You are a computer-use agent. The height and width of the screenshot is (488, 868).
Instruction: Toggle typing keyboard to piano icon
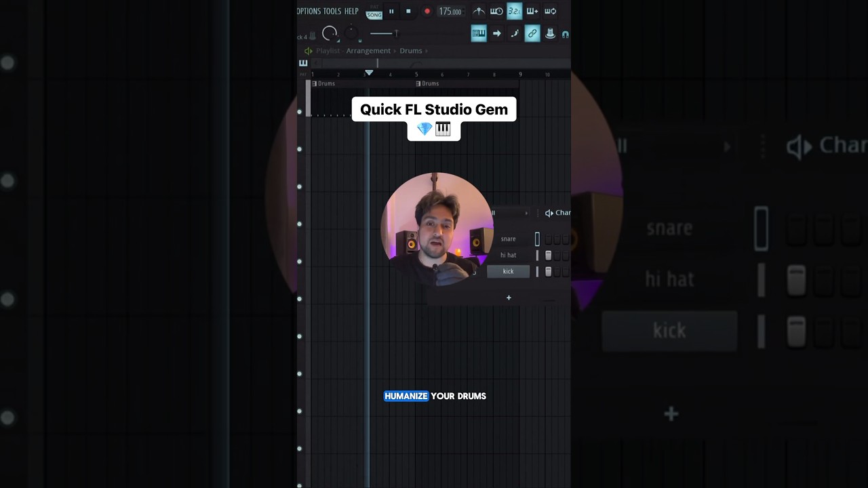(x=479, y=33)
